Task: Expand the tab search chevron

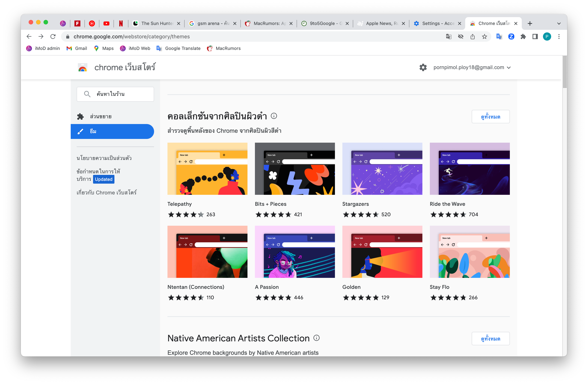Action: coord(559,23)
